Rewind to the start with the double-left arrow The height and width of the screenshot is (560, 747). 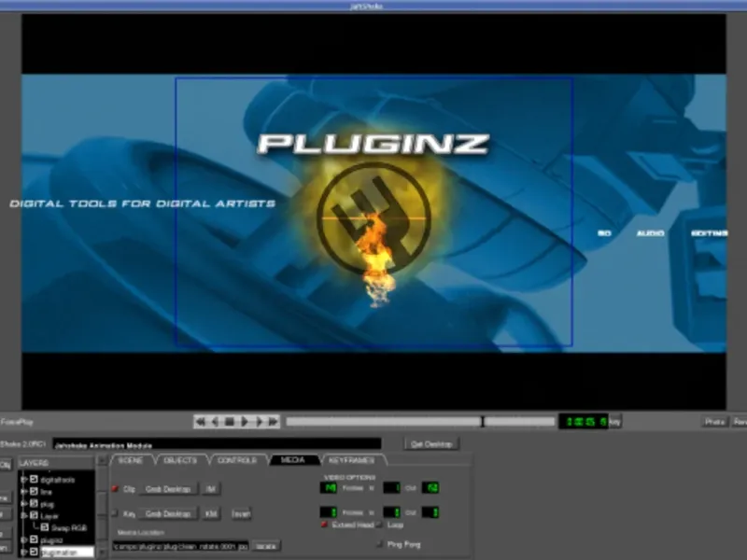click(x=201, y=422)
